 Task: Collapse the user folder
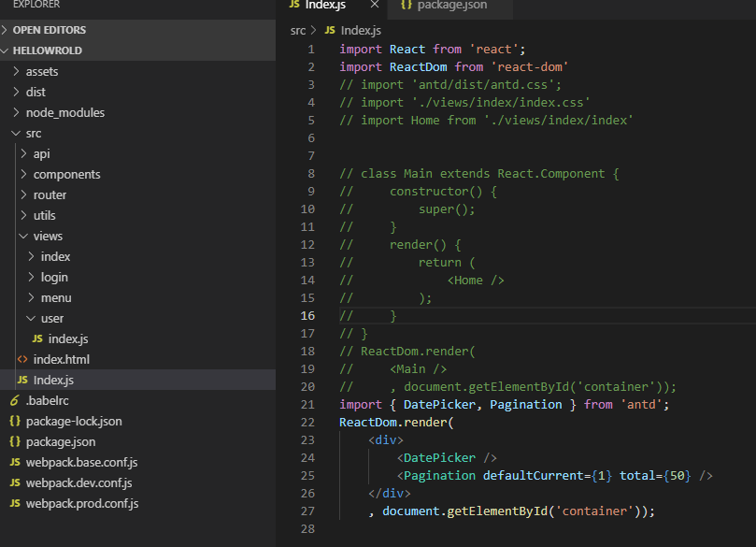pyautogui.click(x=32, y=318)
